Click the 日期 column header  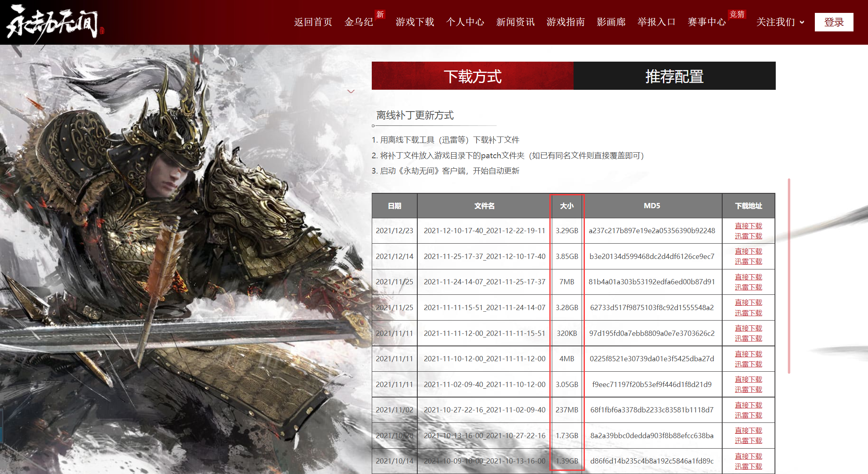pyautogui.click(x=394, y=206)
